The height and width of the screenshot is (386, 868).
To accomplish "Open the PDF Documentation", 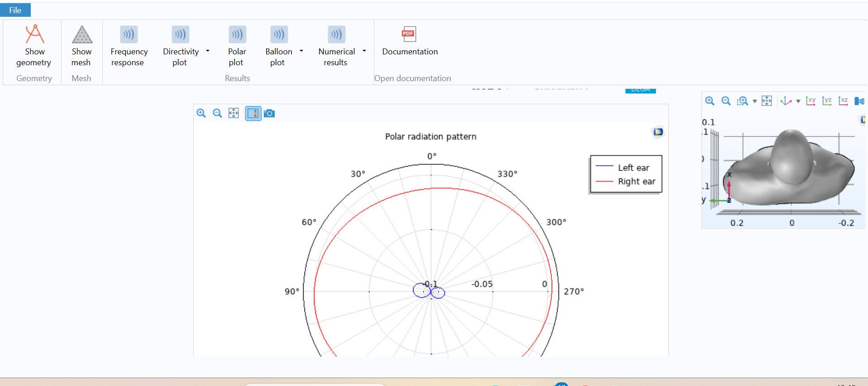I will [x=410, y=41].
